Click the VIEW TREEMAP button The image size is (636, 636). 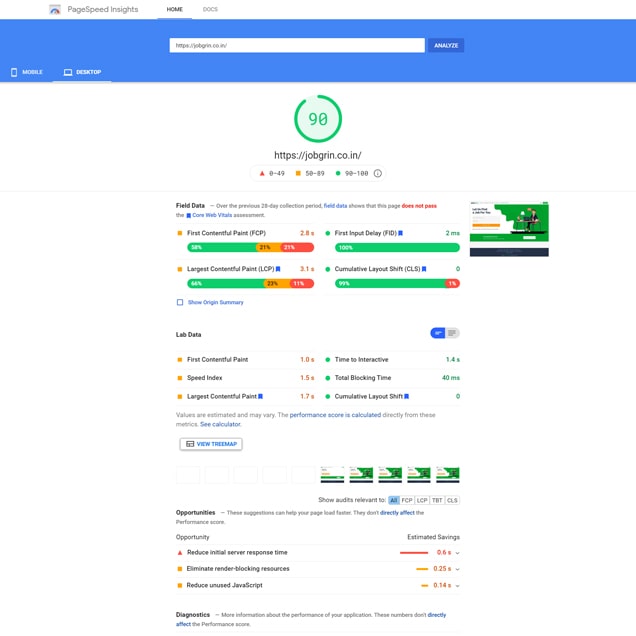pyautogui.click(x=211, y=444)
